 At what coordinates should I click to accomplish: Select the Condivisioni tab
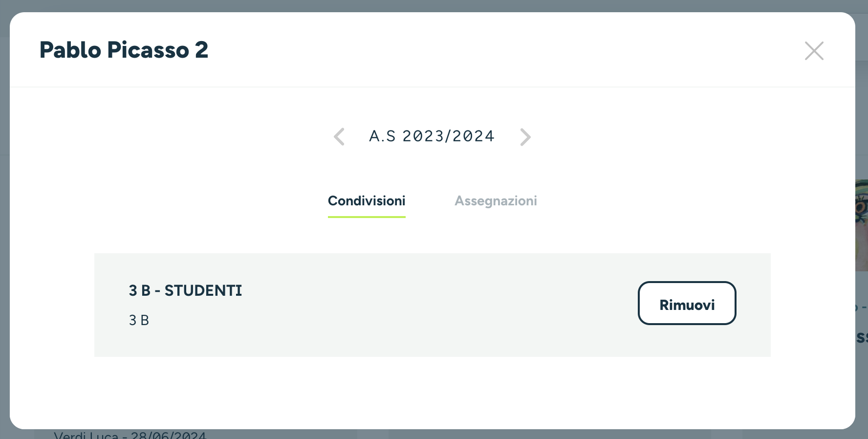pos(367,201)
